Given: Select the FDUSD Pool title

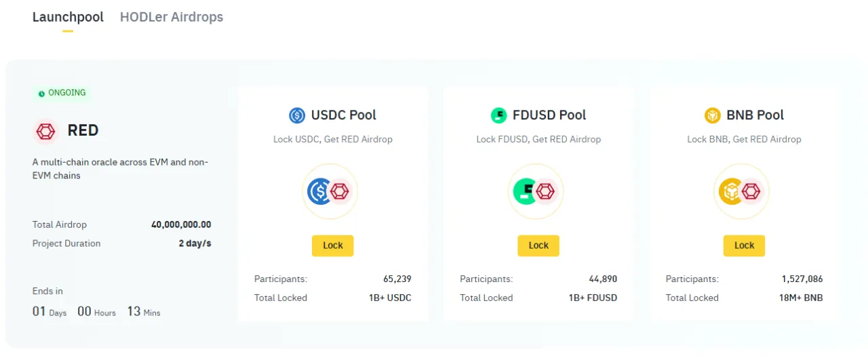Looking at the screenshot, I should click(549, 115).
